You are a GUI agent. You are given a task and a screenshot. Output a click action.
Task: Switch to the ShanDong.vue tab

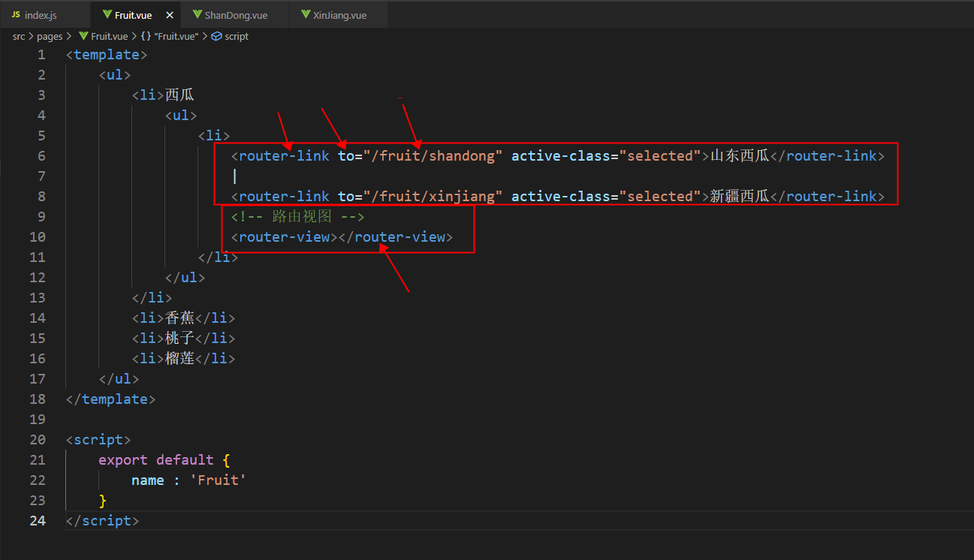point(237,14)
